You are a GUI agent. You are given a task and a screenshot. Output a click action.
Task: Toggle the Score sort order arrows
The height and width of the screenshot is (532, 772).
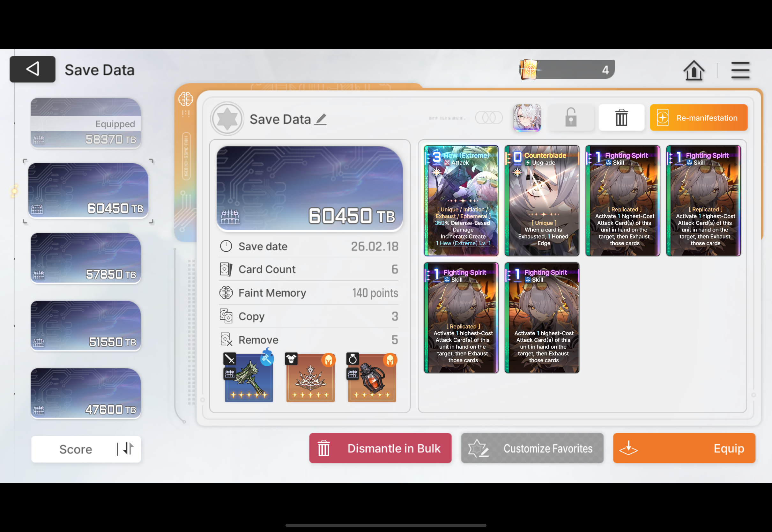pyautogui.click(x=128, y=449)
